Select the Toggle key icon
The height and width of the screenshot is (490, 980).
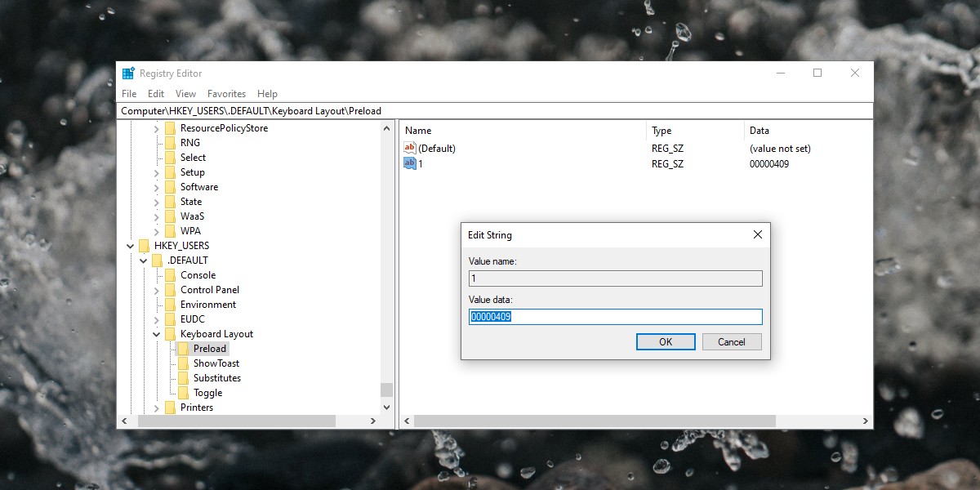(181, 392)
